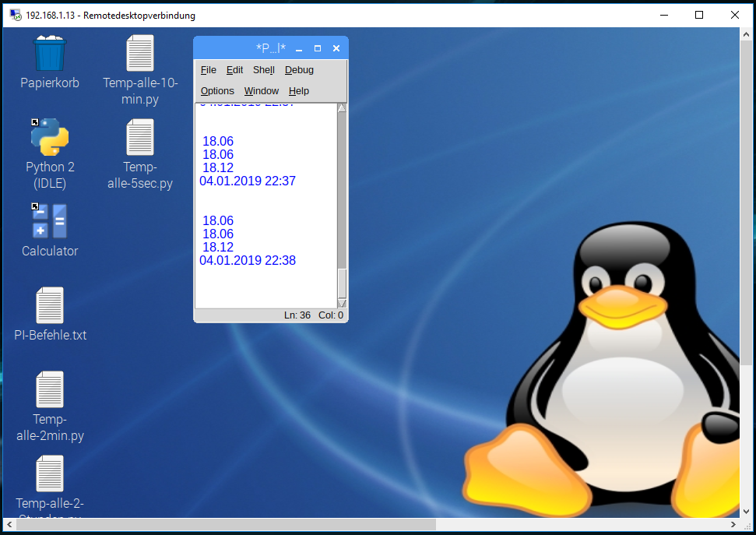Maximize the IDLE shell window
Viewport: 756px width, 535px height.
[318, 48]
